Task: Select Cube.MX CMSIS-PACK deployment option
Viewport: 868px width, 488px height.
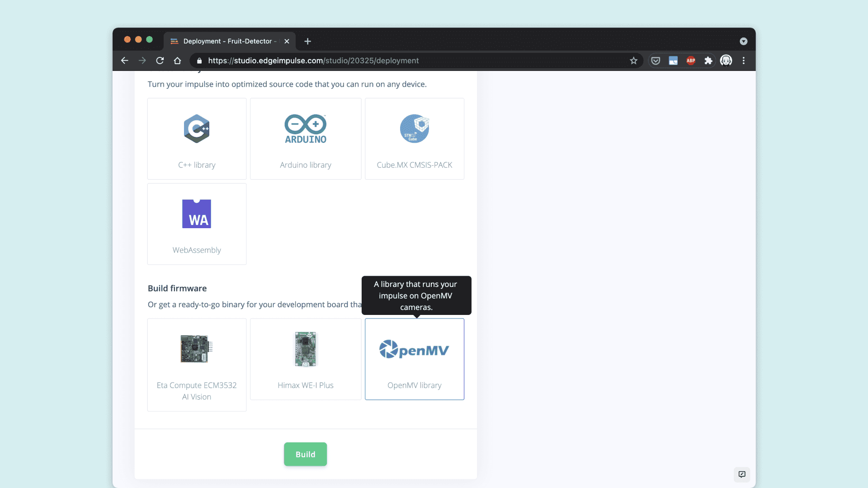Action: click(414, 139)
